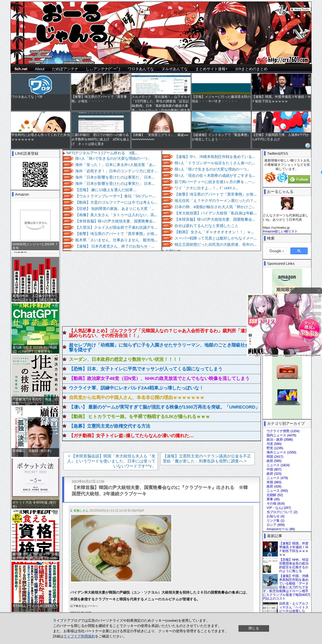Image resolution: width=322 pixels, height=644 pixels.
Task: Open the ウクライナ軍、レオパルド2A4 article
Action: (x=136, y=388)
